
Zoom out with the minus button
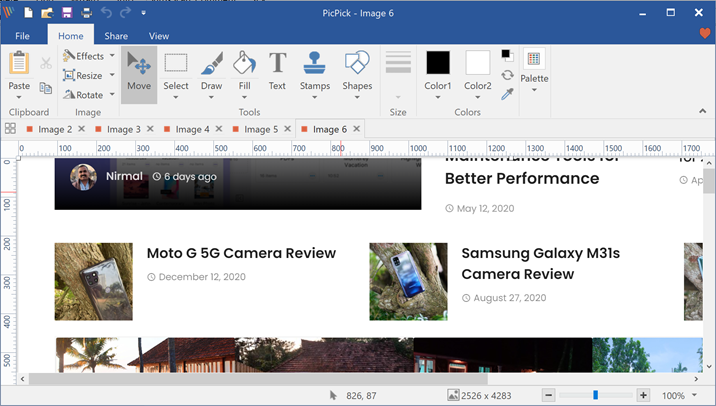[x=549, y=395]
